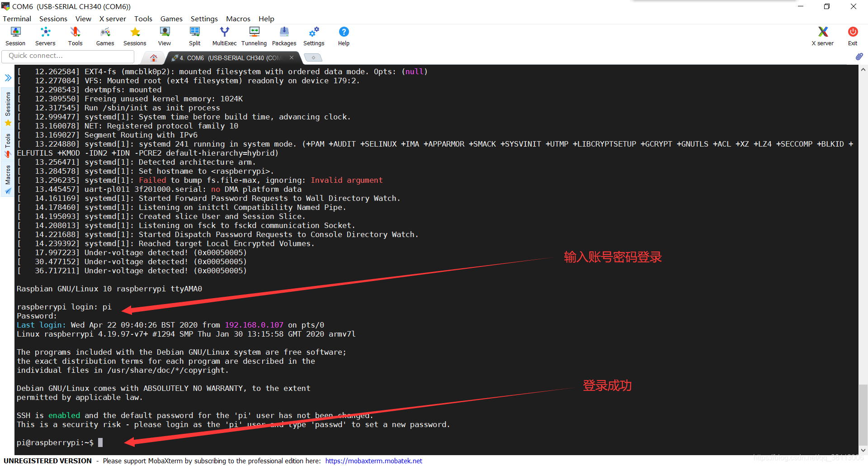Click the Servers toolbar icon
The height and width of the screenshot is (466, 868).
pyautogui.click(x=45, y=36)
